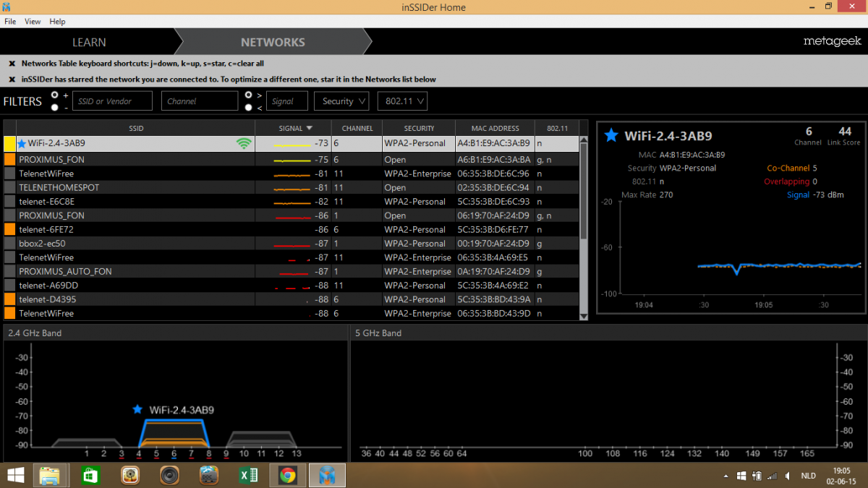Click the yellow color box of WiFi-2.4-3AB9 row
Viewport: 868px width, 488px height.
(9, 144)
